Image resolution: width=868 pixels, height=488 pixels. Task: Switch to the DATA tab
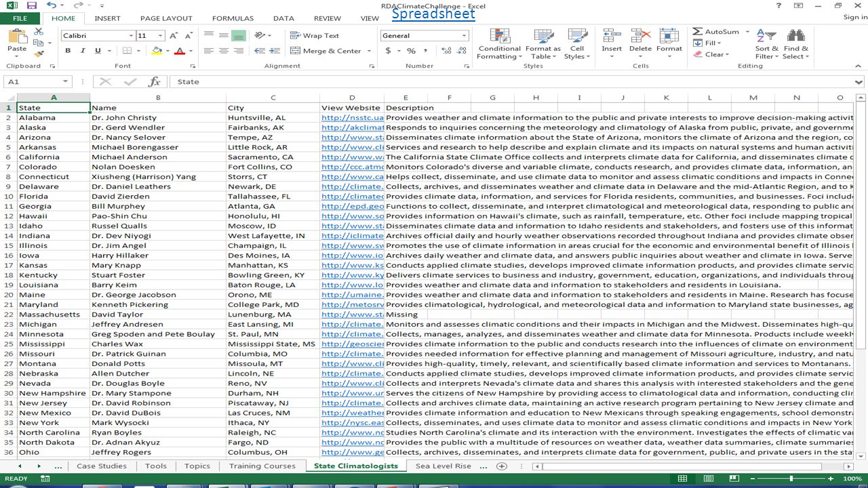tap(283, 18)
